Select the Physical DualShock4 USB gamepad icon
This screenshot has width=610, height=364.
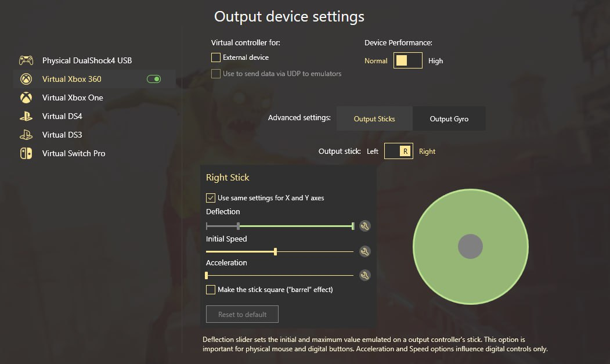[x=26, y=60]
